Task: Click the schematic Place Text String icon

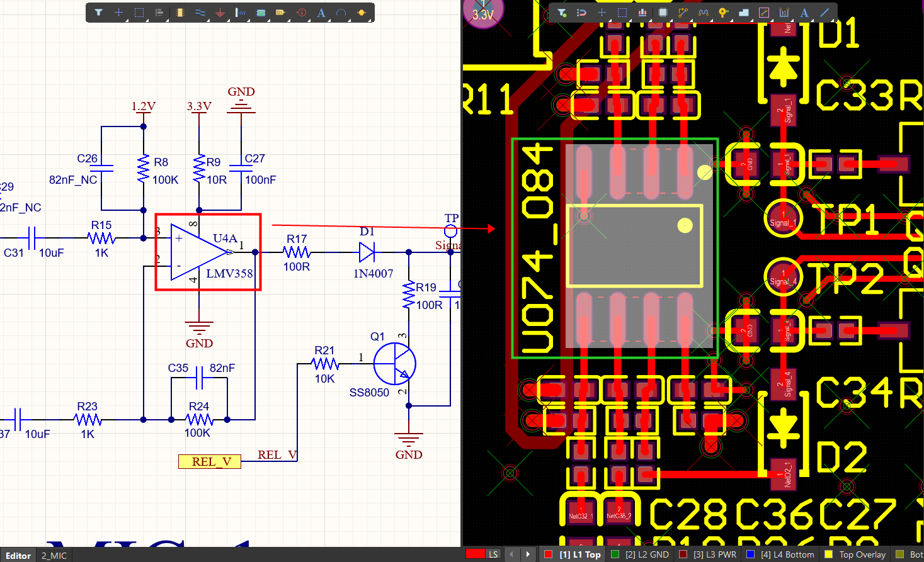Action: 321,13
